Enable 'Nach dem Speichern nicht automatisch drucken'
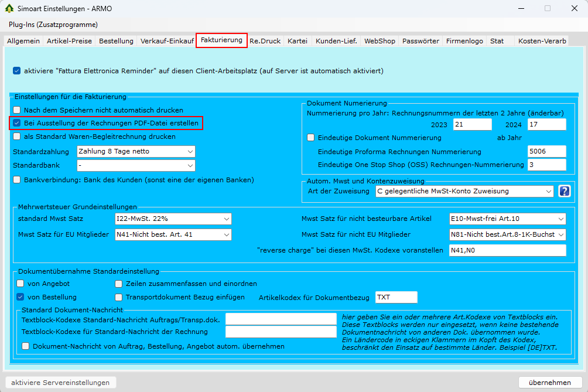 (x=17, y=110)
